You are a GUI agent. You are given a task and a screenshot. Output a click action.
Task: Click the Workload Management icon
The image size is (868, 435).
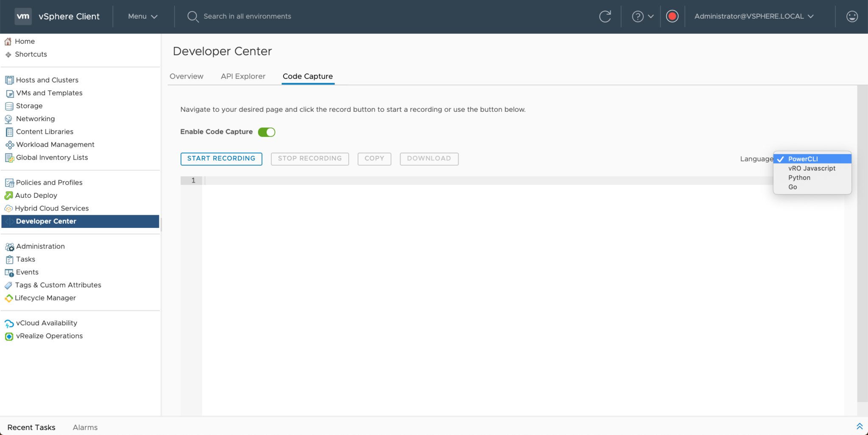point(9,145)
